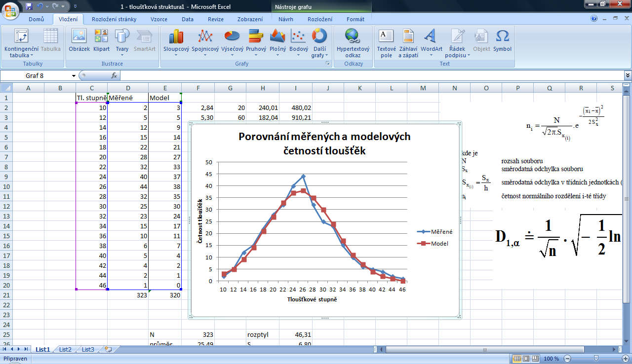Switch to sheet List3
The image size is (632, 364).
88,349
